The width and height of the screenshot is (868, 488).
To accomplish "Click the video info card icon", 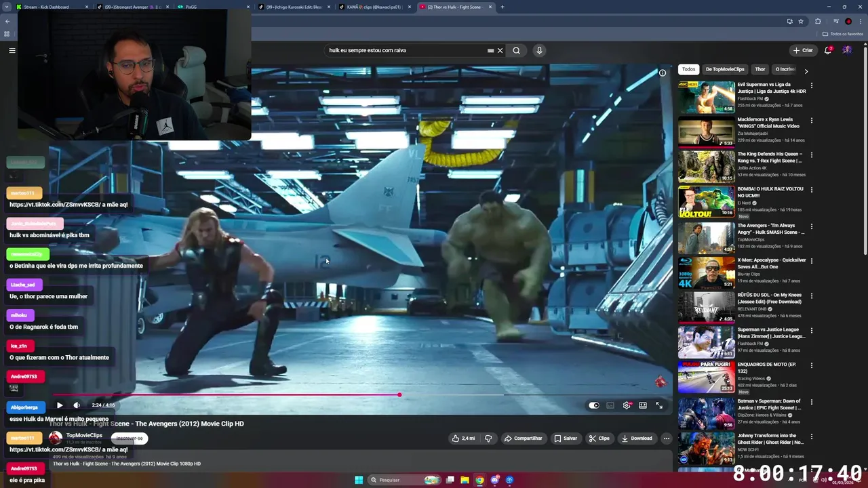I will click(663, 73).
